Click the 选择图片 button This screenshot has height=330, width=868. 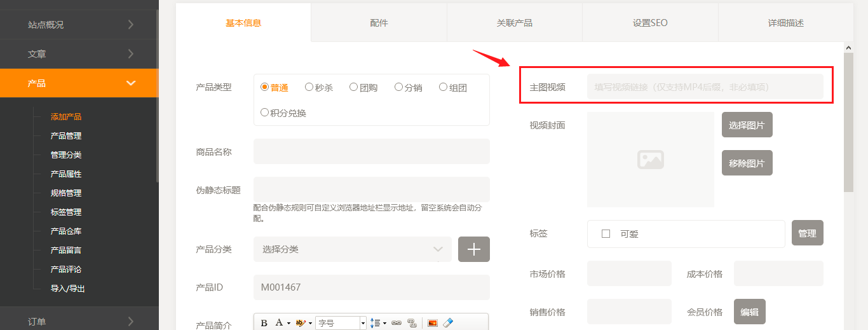click(747, 125)
